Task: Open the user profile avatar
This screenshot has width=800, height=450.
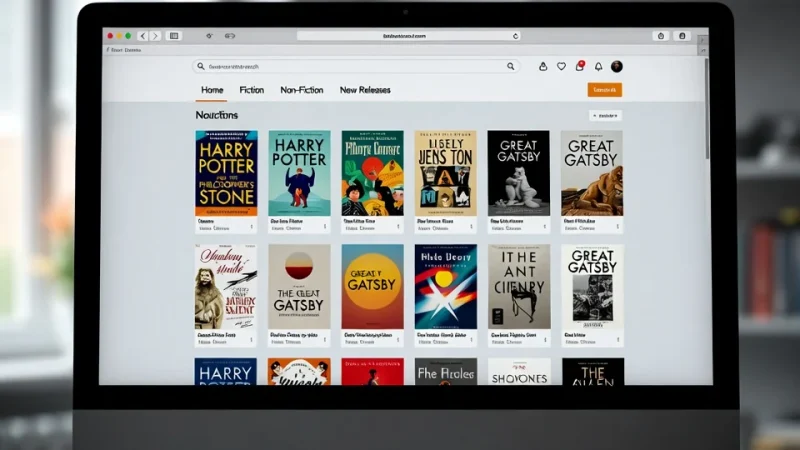Action: (x=617, y=66)
